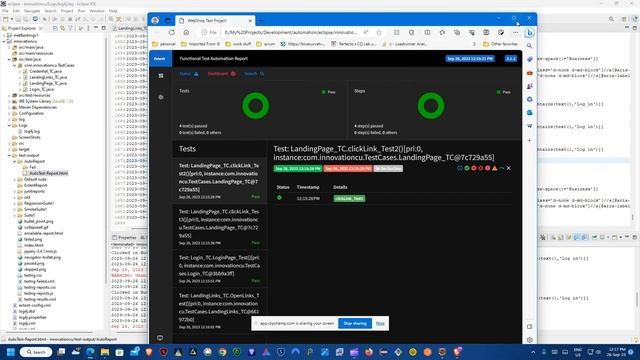Open Eclipse Run menu
The height and width of the screenshot is (360, 640).
(81, 11)
